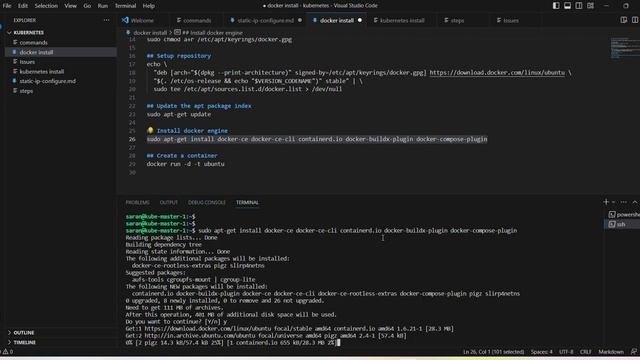This screenshot has width=640, height=360.
Task: Click 'sudo apt-get update' line in editor
Action: [179, 114]
